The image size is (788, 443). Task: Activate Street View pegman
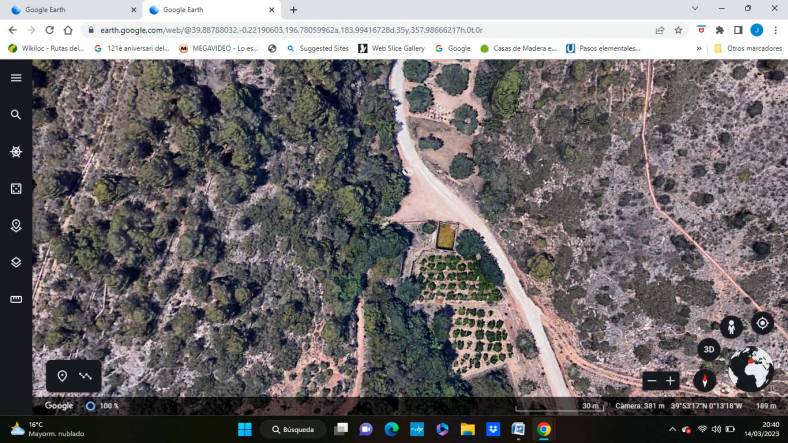[x=731, y=327]
